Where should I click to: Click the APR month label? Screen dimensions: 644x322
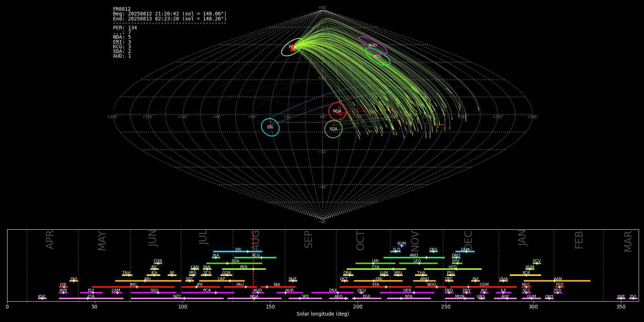50,240
